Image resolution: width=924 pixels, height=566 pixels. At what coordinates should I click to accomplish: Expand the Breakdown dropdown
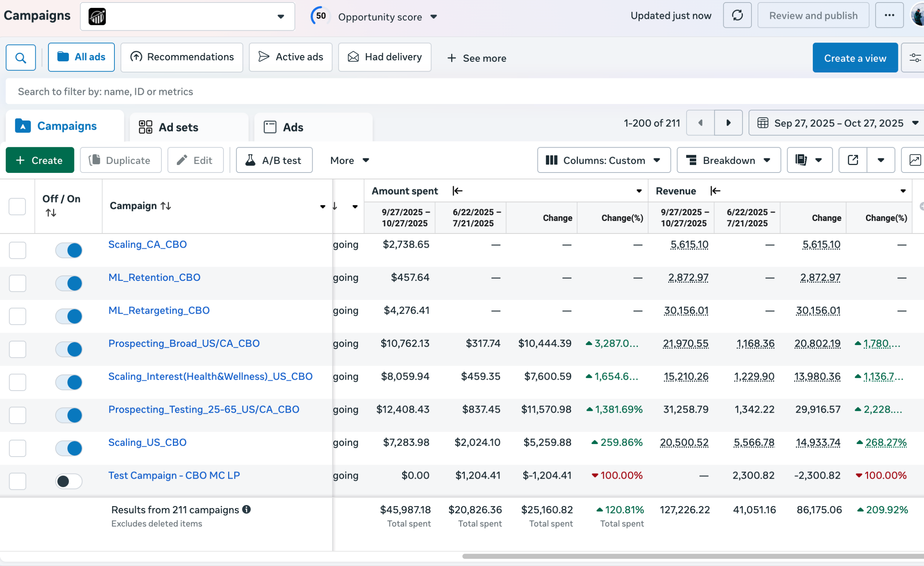click(728, 160)
